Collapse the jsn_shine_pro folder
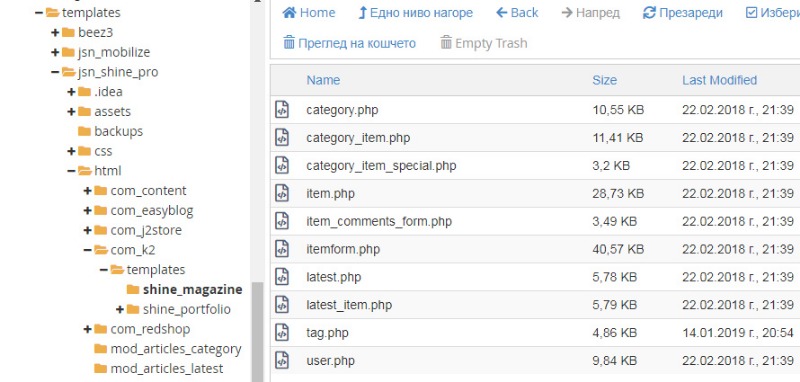 click(x=55, y=72)
